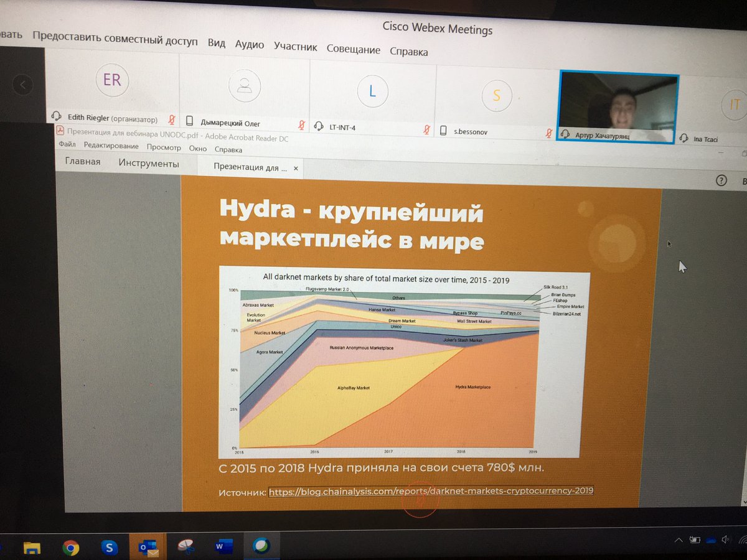Screen dimensions: 747x560
Task: Click the headset icon beside Артур Хачатурянц
Action: [x=566, y=134]
